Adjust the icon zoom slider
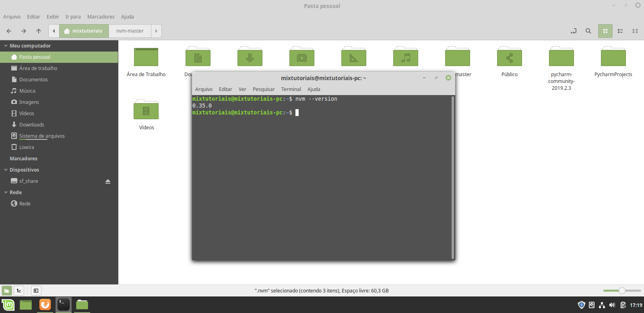Screen dimensions: 644x313 [x=622, y=290]
